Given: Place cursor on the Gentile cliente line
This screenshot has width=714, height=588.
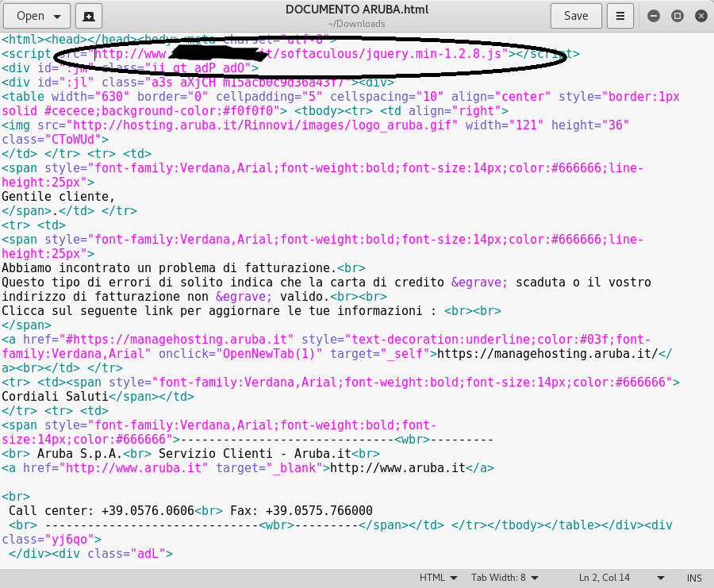Looking at the screenshot, I should 56,196.
